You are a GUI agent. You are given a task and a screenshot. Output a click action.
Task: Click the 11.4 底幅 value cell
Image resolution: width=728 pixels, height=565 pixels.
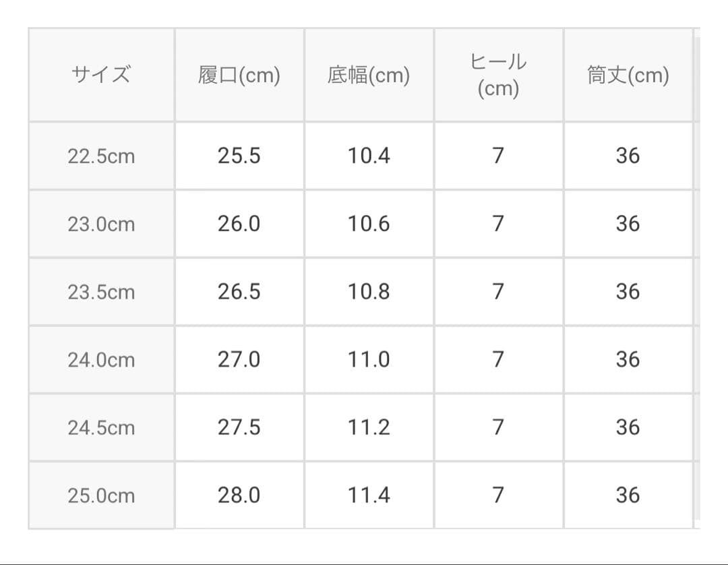[369, 495]
